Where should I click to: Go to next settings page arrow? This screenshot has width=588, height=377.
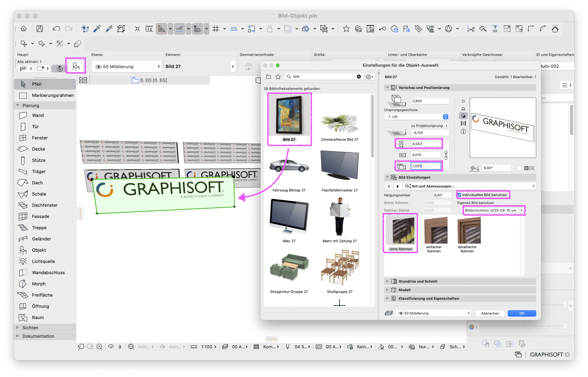click(398, 186)
